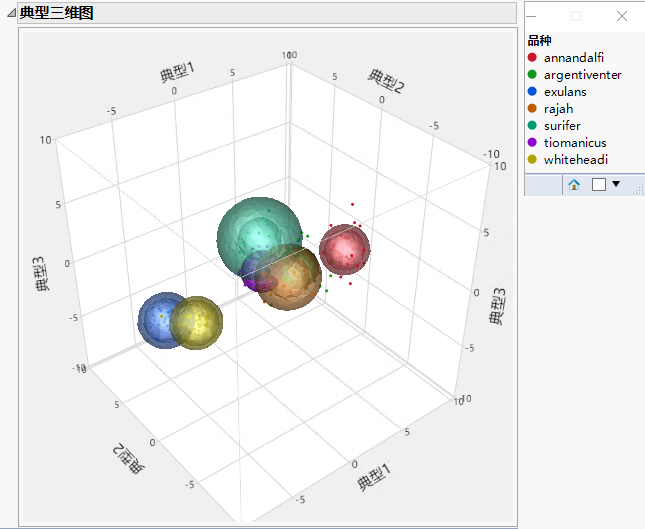This screenshot has height=529, width=645.
Task: Select the red annandalfi legend marker
Action: pyautogui.click(x=532, y=58)
